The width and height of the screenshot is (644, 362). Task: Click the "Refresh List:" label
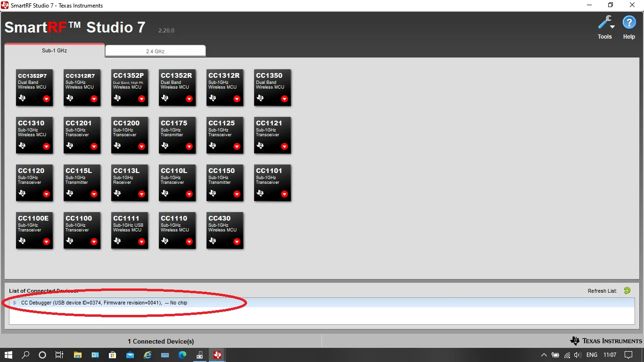[x=603, y=291]
